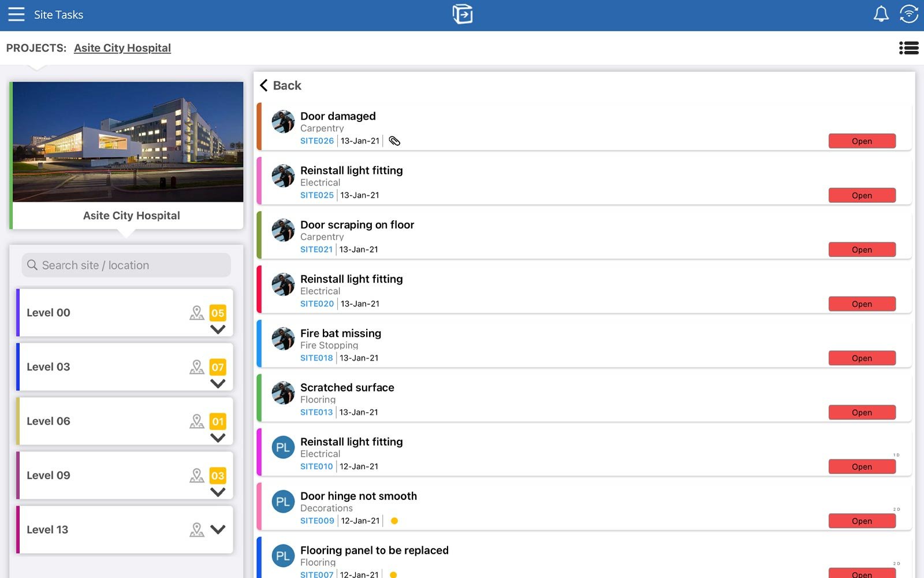The height and width of the screenshot is (578, 924).
Task: Open attachment paperclip on SITE026
Action: tap(394, 141)
